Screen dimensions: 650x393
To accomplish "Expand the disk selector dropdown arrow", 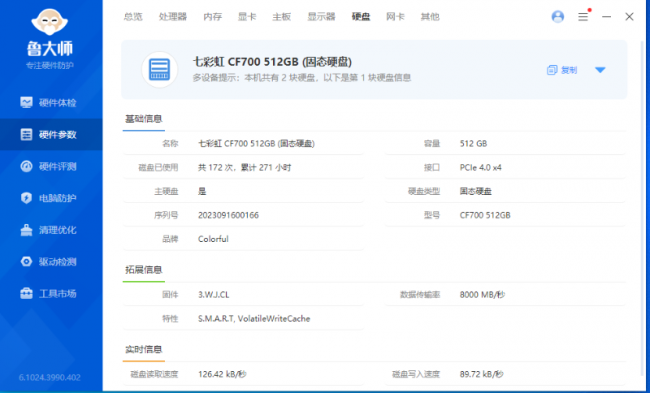I will tap(600, 70).
